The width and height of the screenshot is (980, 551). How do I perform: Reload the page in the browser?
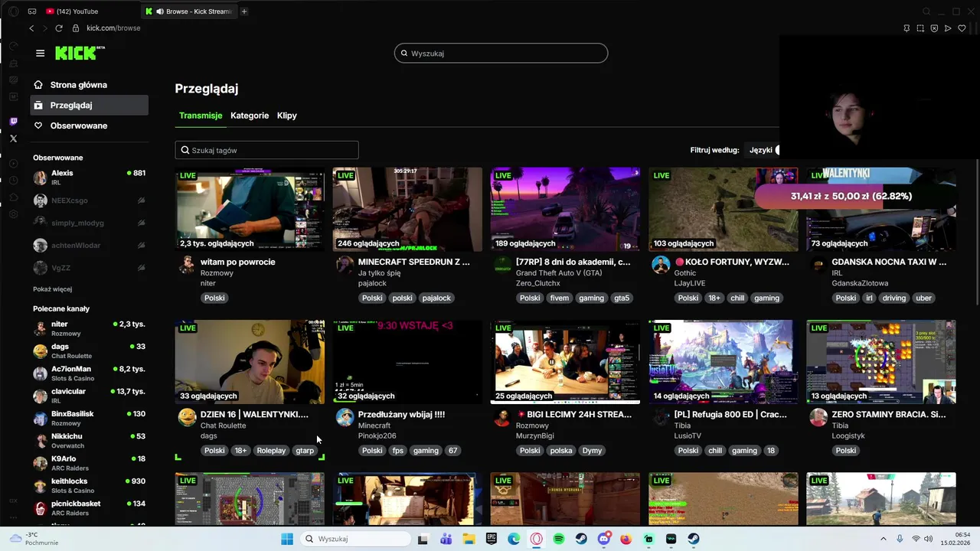click(x=58, y=28)
